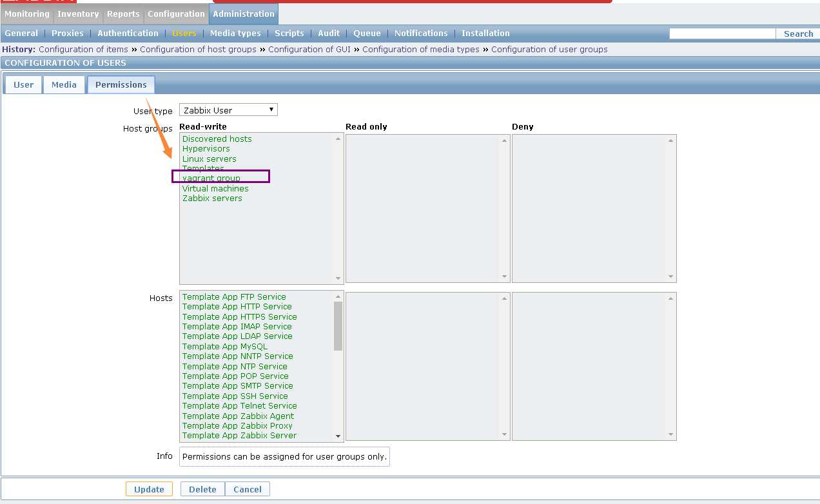820x504 pixels.
Task: Go to Scripts submenu
Action: (x=289, y=34)
